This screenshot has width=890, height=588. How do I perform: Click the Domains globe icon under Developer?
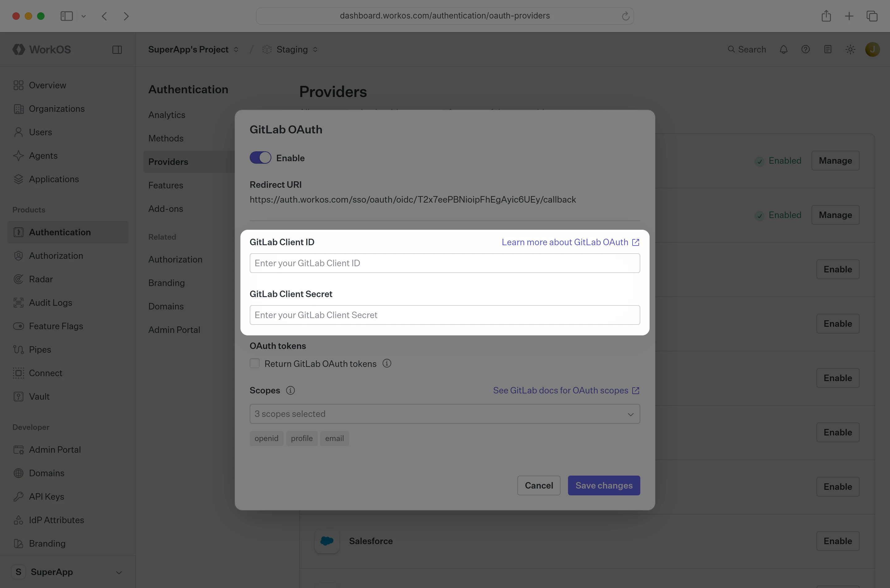18,473
